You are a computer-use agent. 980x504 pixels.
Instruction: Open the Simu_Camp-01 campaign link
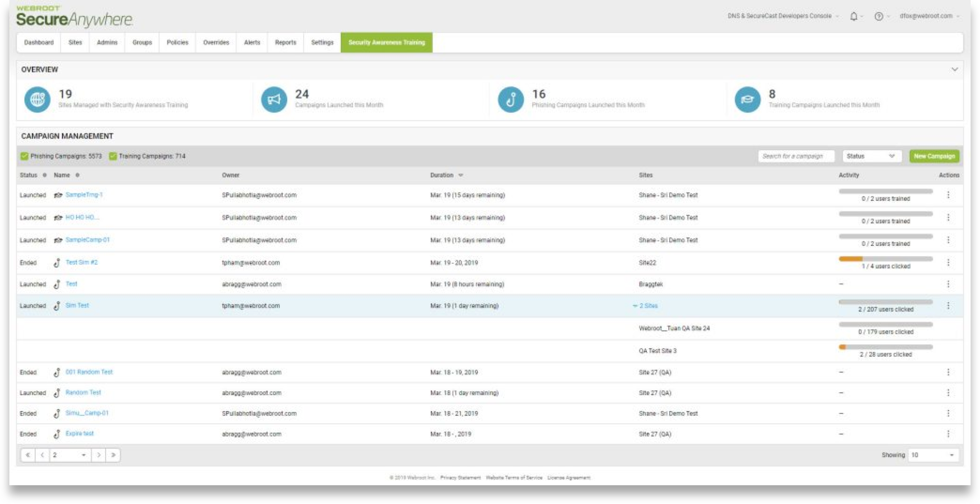tap(87, 413)
